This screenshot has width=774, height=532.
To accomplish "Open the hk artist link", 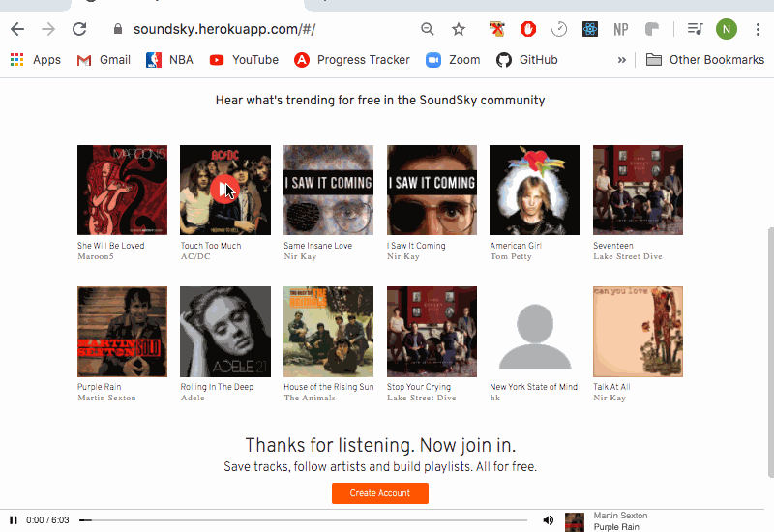I will (x=495, y=398).
